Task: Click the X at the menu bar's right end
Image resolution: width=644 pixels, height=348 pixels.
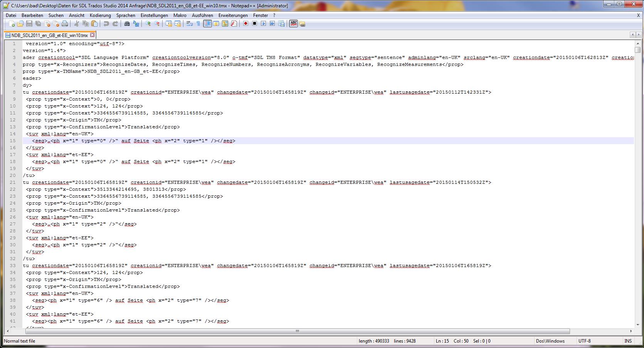Action: pos(638,15)
